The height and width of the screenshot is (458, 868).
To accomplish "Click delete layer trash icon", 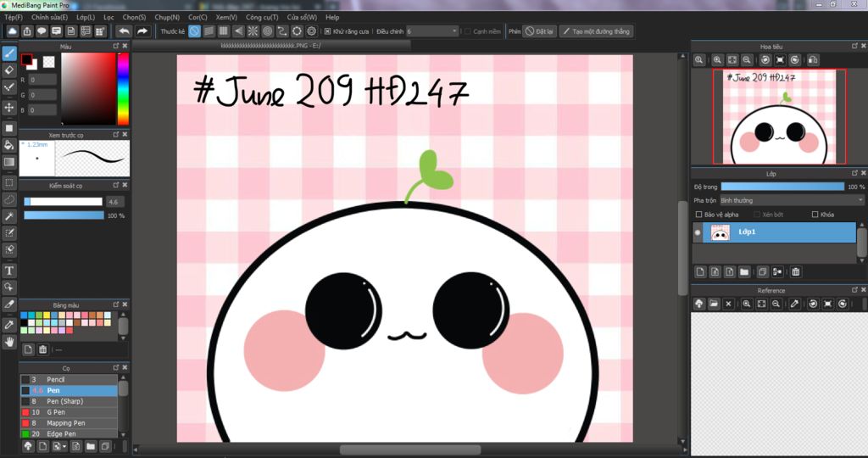I will point(795,272).
